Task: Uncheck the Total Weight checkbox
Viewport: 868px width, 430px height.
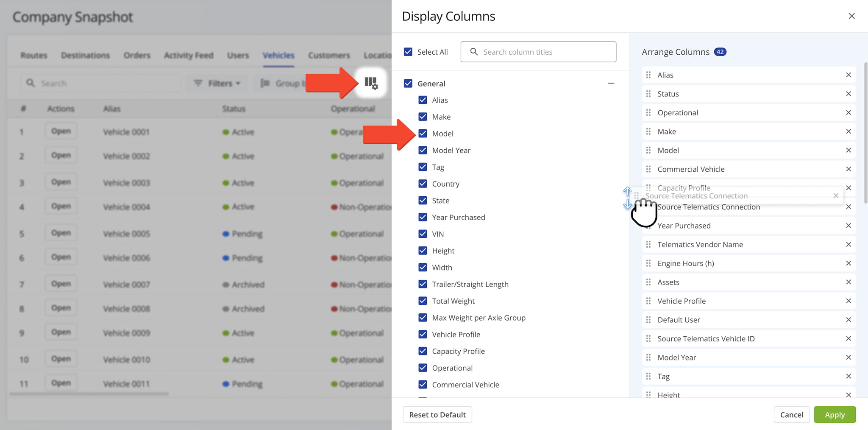Action: click(x=423, y=301)
